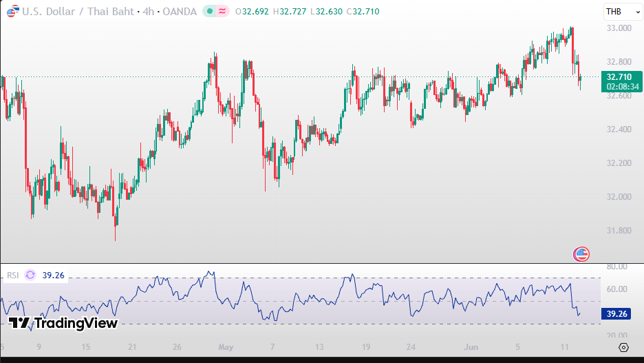This screenshot has width=644, height=363.
Task: Click the open value O32.692
Action: [252, 12]
